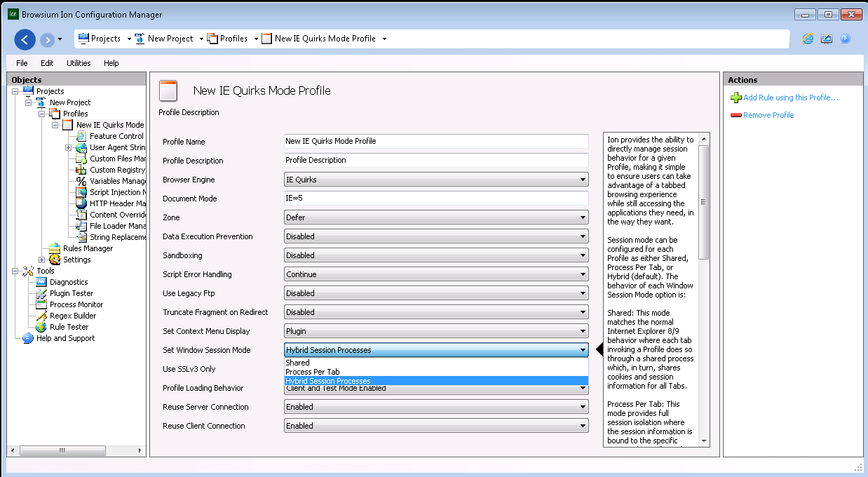Select File Loader Manager icon in tree
The height and width of the screenshot is (477, 868).
[81, 226]
